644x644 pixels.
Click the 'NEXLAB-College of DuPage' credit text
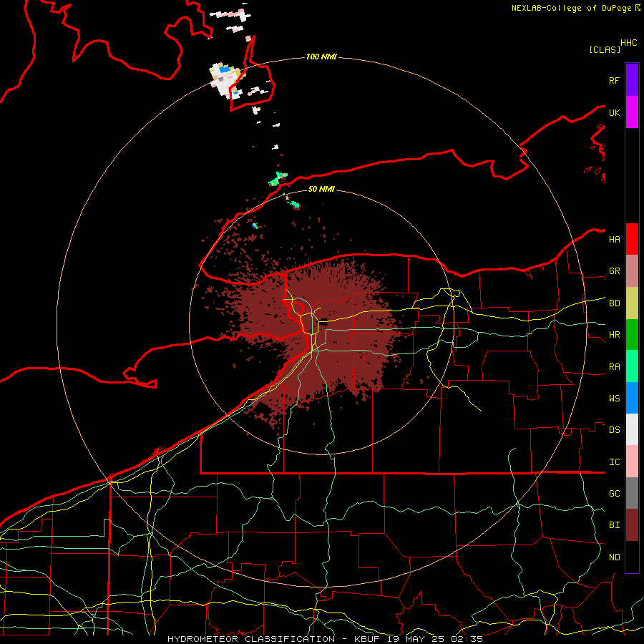coord(571,8)
